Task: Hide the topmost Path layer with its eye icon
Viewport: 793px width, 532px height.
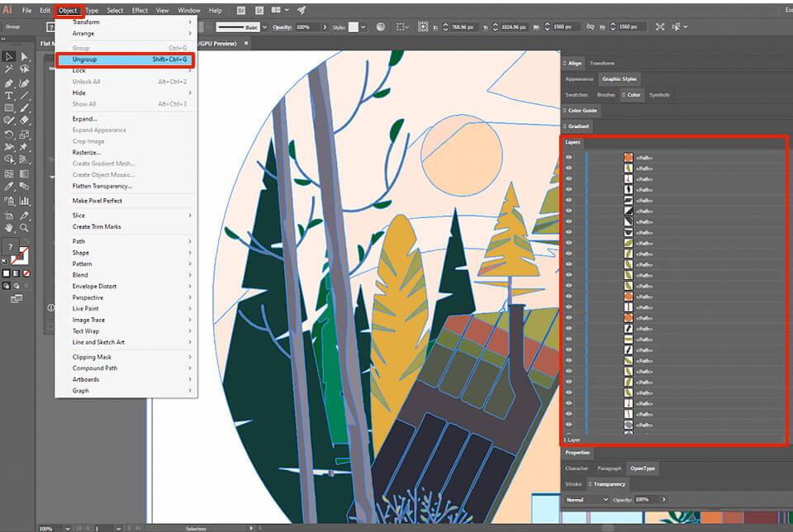Action: click(x=568, y=156)
